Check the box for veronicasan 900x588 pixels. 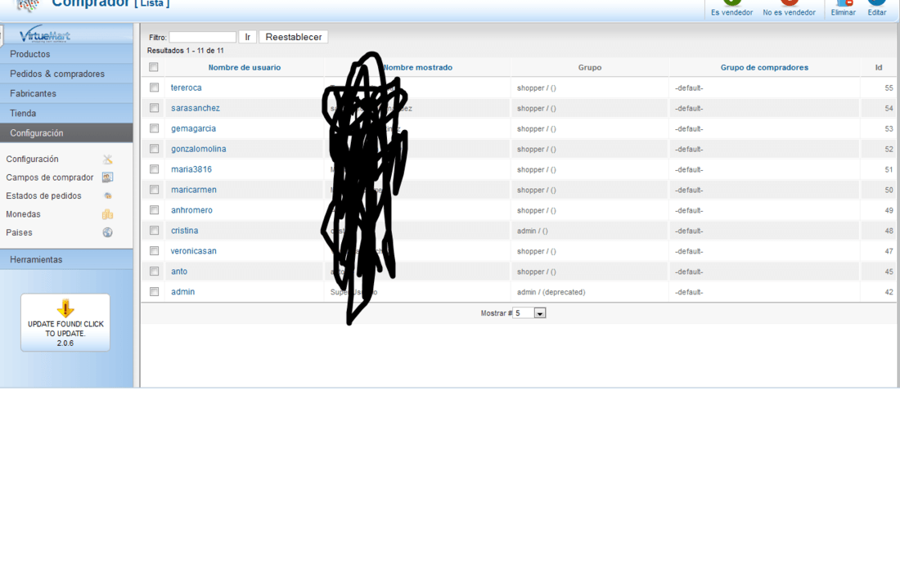pos(155,251)
